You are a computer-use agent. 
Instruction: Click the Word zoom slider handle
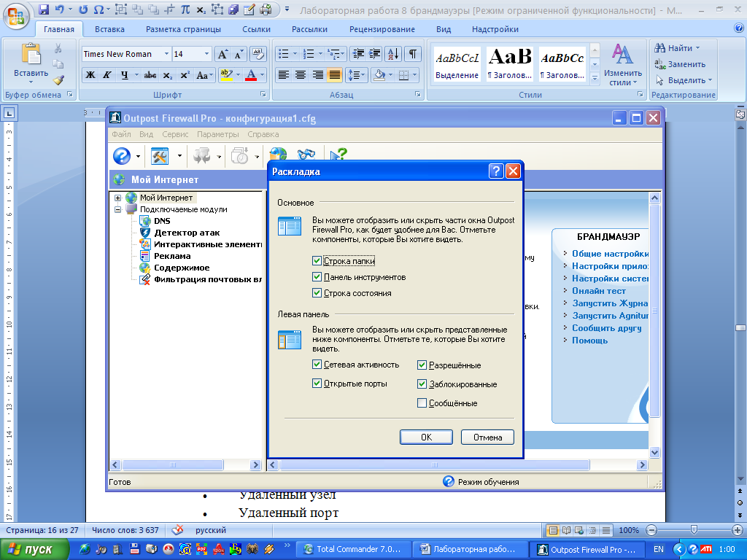coord(694,529)
